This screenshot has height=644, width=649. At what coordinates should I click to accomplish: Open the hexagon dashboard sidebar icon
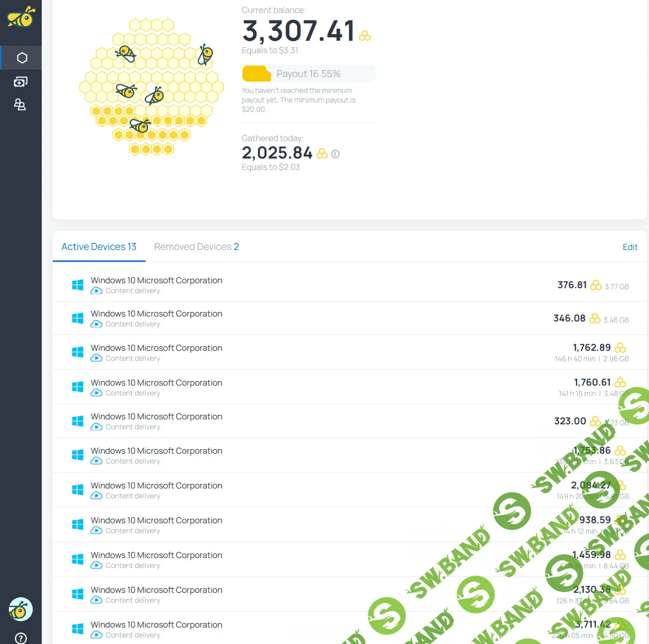click(x=21, y=58)
